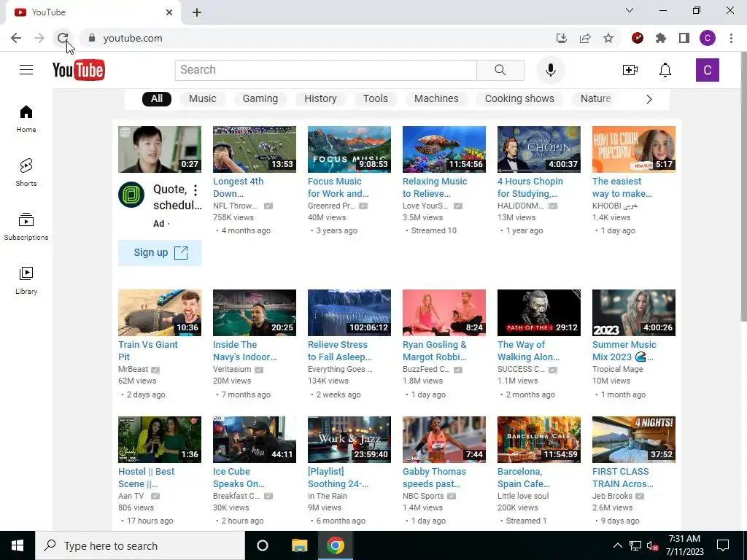Open the Chrome profile avatar in toolbar

coord(708,38)
